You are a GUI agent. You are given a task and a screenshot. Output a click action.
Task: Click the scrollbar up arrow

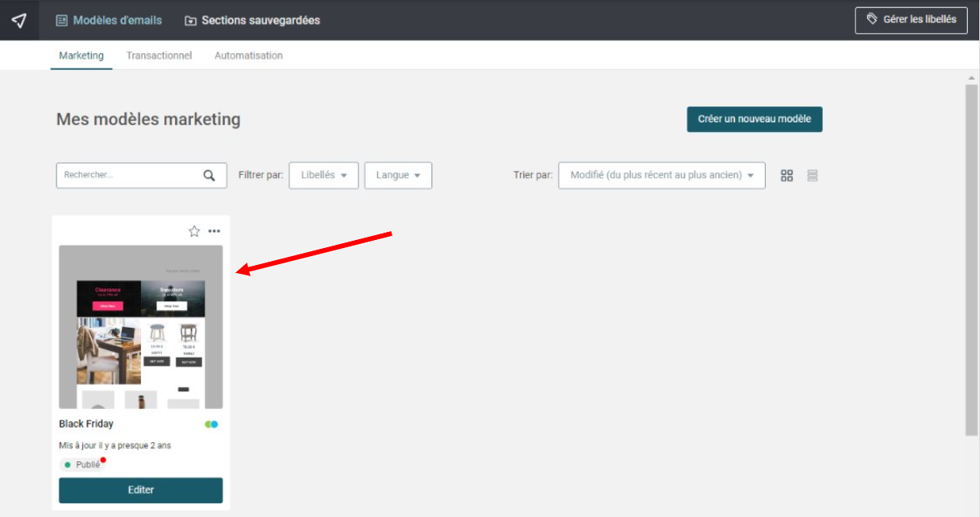pos(972,78)
